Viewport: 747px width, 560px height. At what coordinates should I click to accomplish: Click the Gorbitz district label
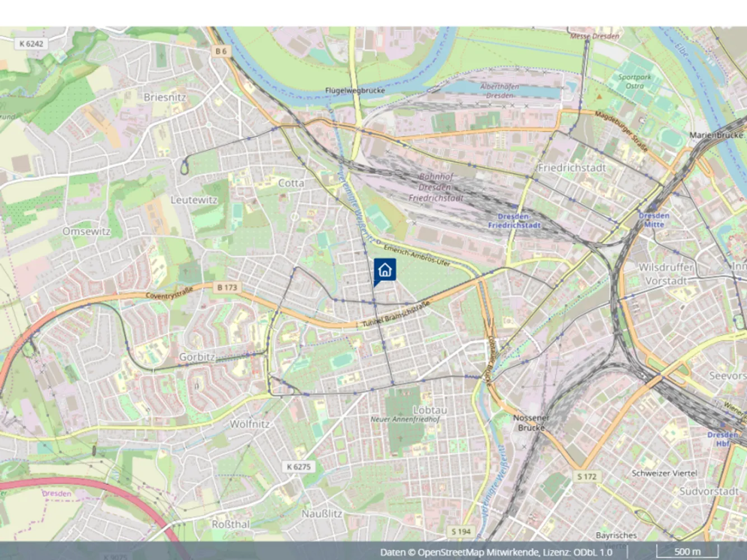tap(197, 357)
